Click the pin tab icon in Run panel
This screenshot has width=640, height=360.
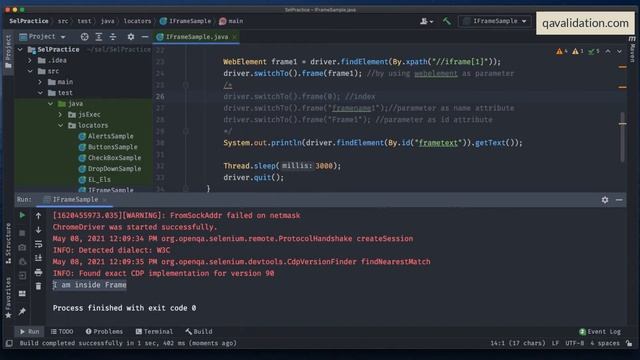tap(22, 311)
